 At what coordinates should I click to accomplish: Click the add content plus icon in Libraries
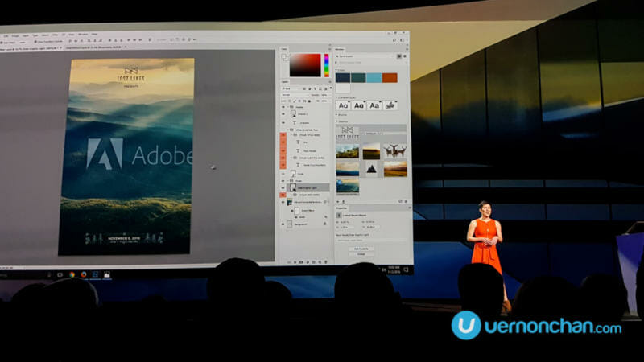point(337,202)
